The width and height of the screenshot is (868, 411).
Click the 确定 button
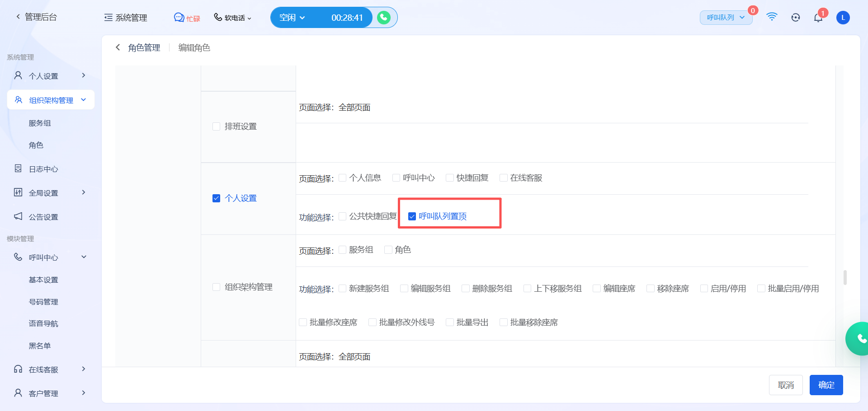(x=826, y=385)
